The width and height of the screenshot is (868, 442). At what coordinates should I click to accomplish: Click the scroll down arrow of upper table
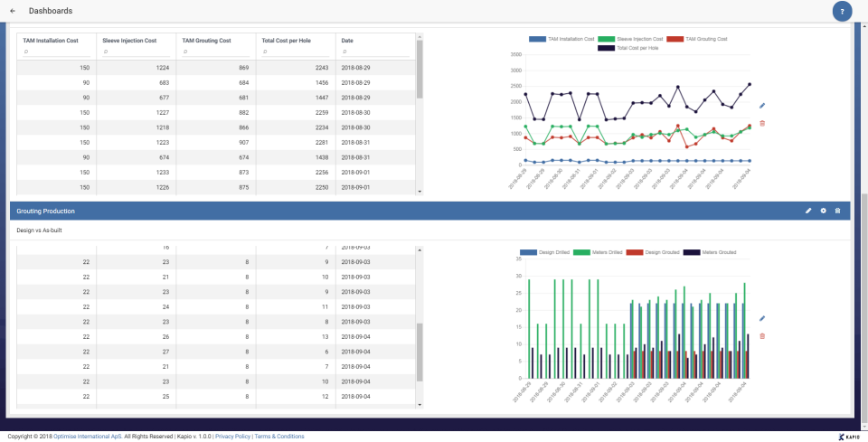click(420, 192)
